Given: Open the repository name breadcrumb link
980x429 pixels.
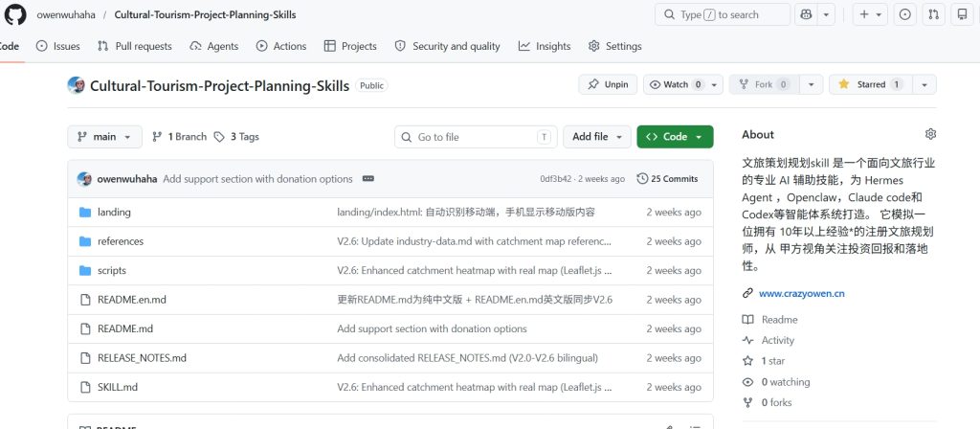Looking at the screenshot, I should [x=205, y=14].
